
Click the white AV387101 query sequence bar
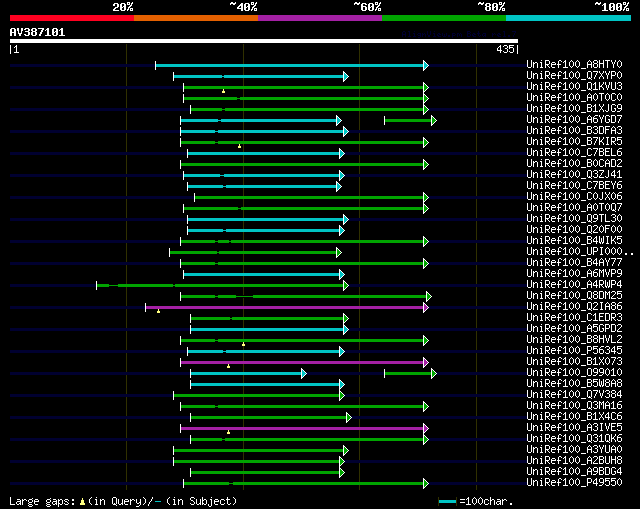(264, 41)
